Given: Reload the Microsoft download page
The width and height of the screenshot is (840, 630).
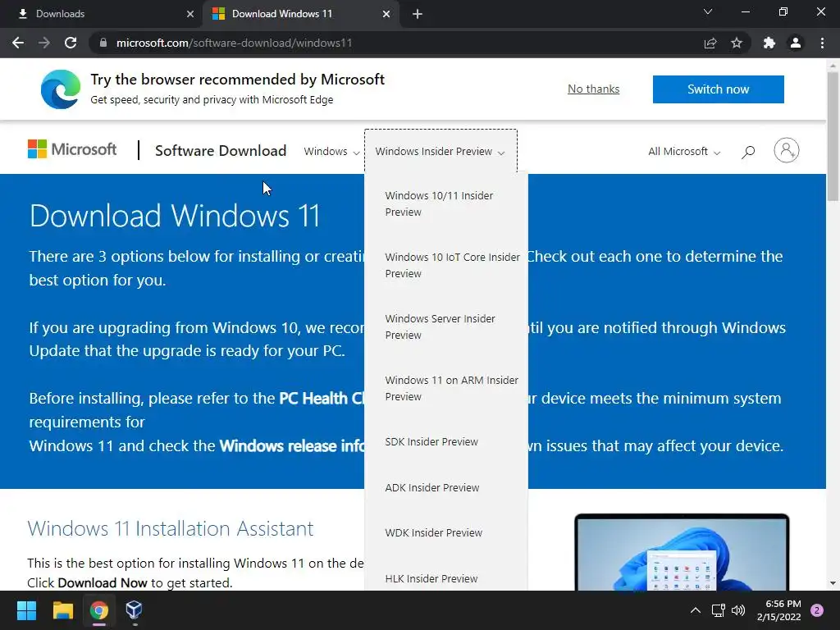Looking at the screenshot, I should (71, 43).
